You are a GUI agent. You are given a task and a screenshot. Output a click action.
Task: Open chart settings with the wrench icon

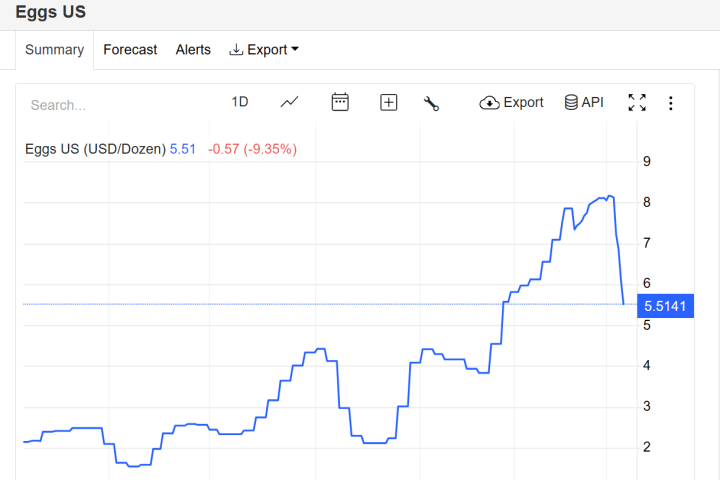click(x=432, y=103)
